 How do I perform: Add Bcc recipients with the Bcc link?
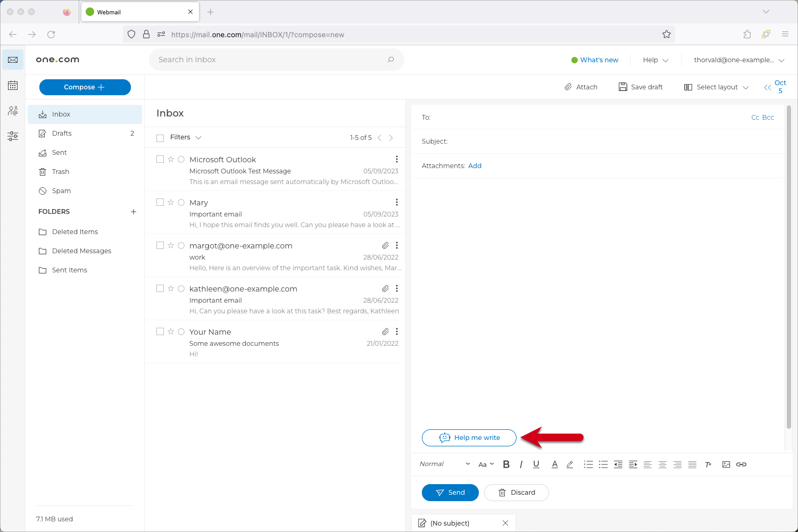tap(768, 117)
